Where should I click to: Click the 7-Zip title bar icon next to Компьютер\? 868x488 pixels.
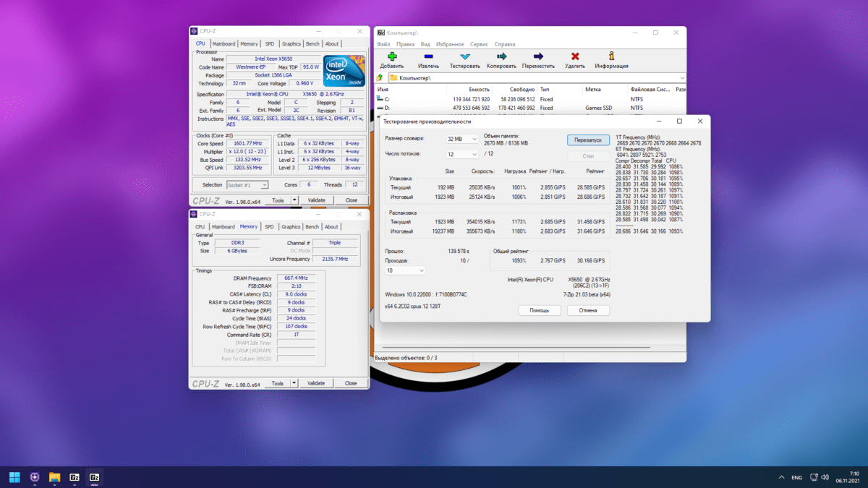point(380,33)
